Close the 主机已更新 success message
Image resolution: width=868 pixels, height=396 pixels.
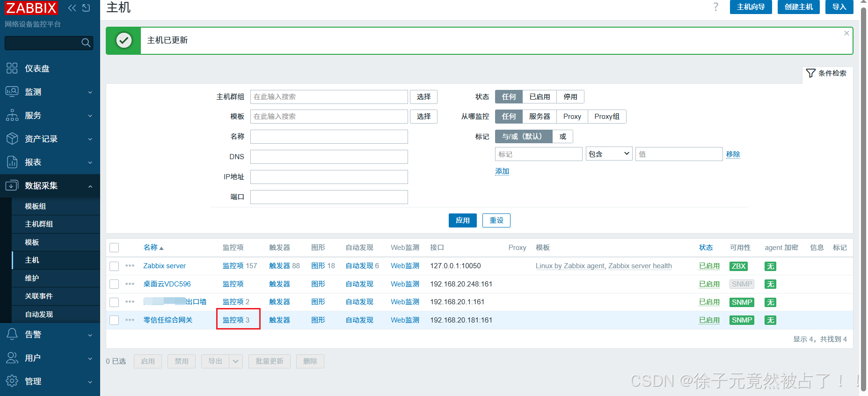click(x=846, y=33)
